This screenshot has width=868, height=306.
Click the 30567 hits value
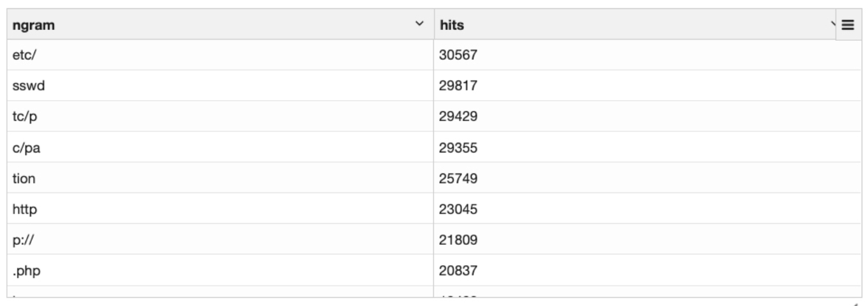[x=458, y=55]
